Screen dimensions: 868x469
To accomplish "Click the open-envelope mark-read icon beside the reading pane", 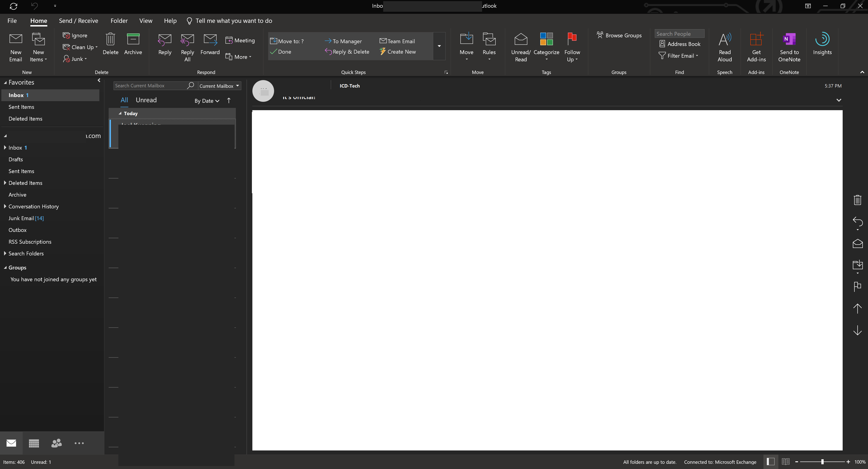I will 858,244.
